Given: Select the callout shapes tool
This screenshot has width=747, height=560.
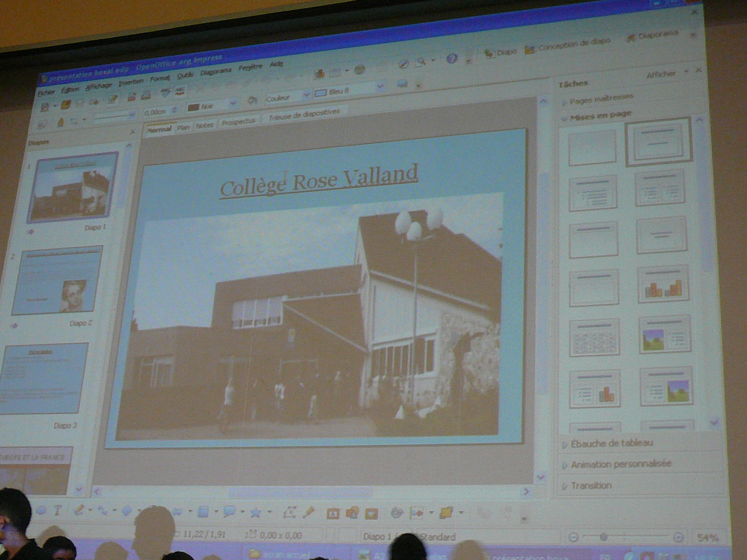Looking at the screenshot, I should pyautogui.click(x=229, y=512).
